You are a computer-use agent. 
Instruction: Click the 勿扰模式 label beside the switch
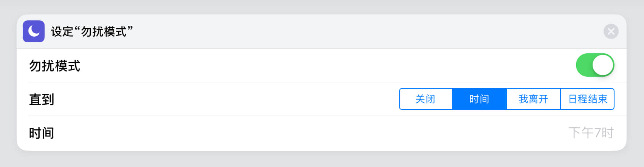pos(55,66)
